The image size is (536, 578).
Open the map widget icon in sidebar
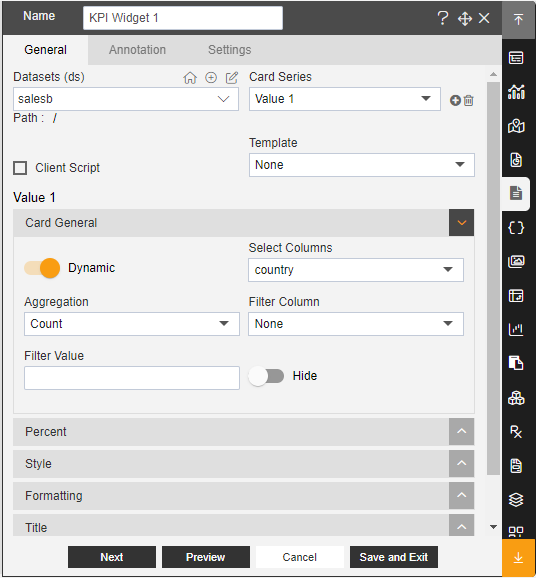pos(516,126)
